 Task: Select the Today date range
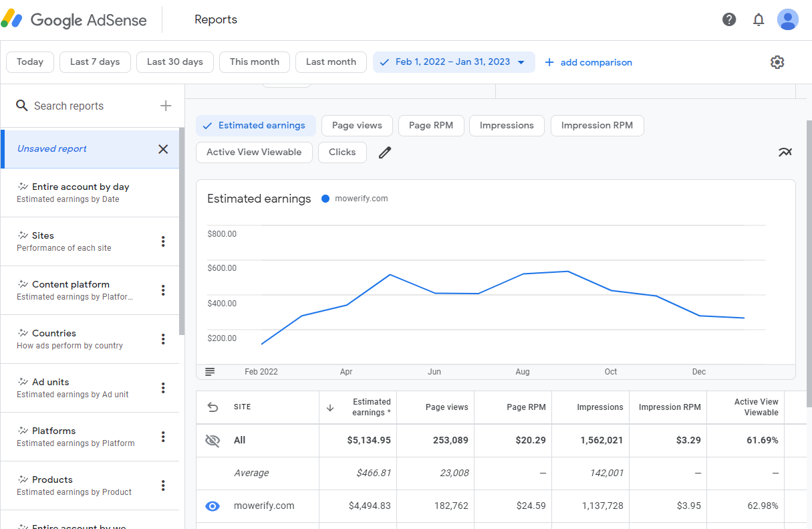tap(30, 62)
